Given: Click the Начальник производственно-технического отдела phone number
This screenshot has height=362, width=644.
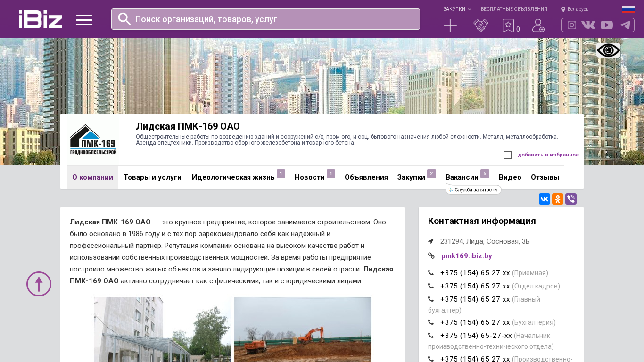Looking at the screenshot, I should coord(476,336).
